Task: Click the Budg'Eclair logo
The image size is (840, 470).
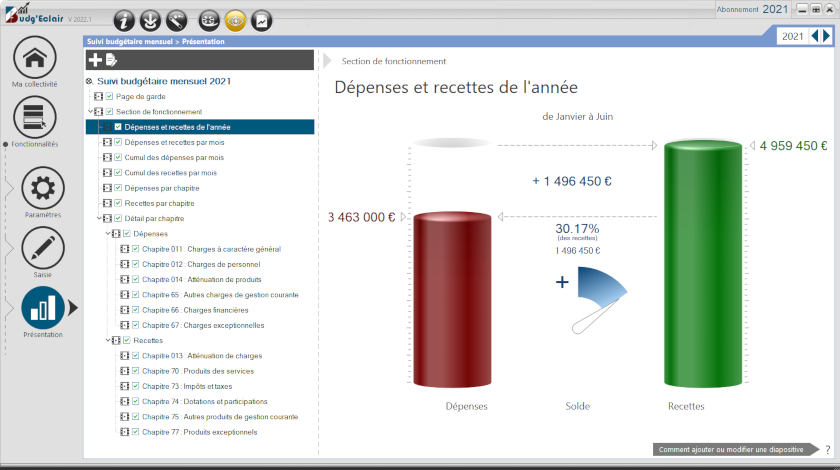Action: [x=34, y=14]
